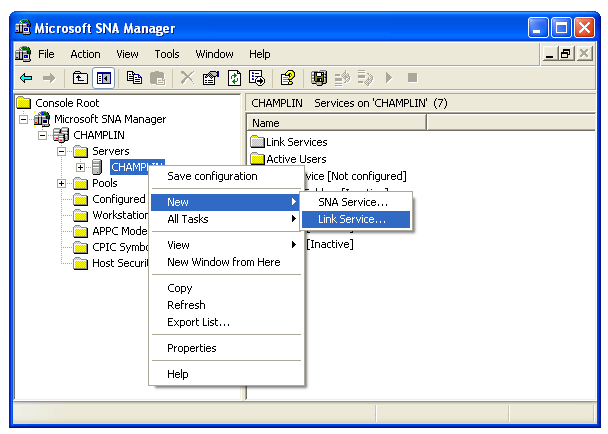The width and height of the screenshot is (608, 434).
Task: Toggle the show/hide console tree icon
Action: 104,78
